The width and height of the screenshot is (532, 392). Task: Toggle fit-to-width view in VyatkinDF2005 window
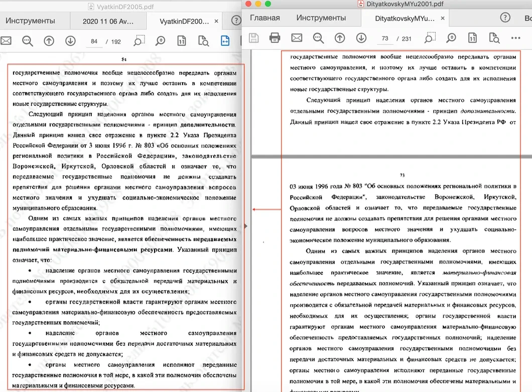[225, 41]
